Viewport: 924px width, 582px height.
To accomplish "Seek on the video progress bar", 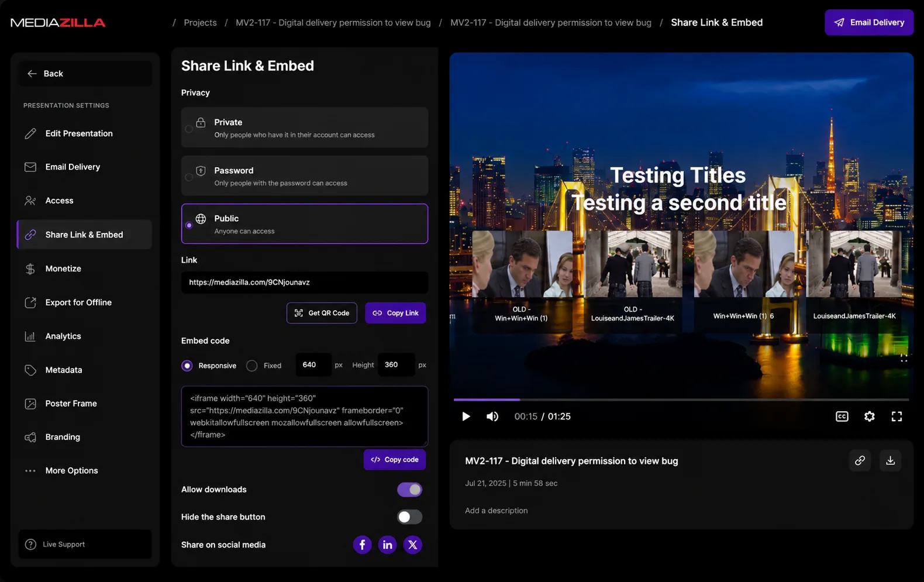I will pyautogui.click(x=681, y=400).
